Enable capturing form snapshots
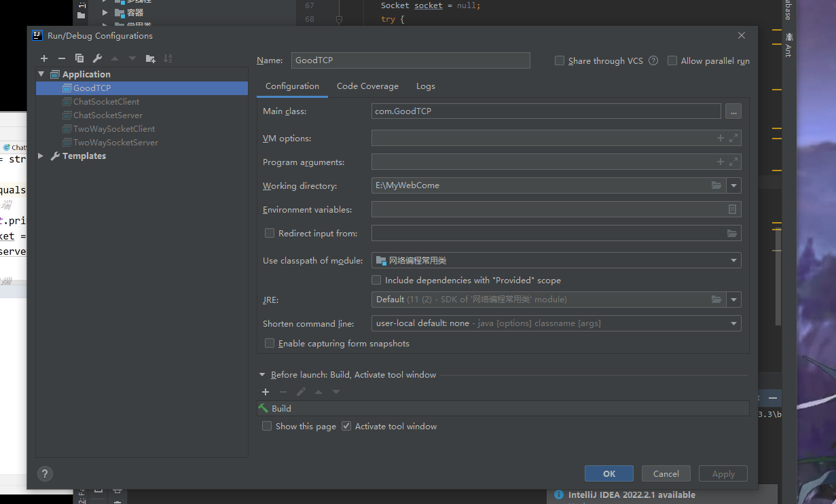Screen dimensions: 836x504 point(270,343)
